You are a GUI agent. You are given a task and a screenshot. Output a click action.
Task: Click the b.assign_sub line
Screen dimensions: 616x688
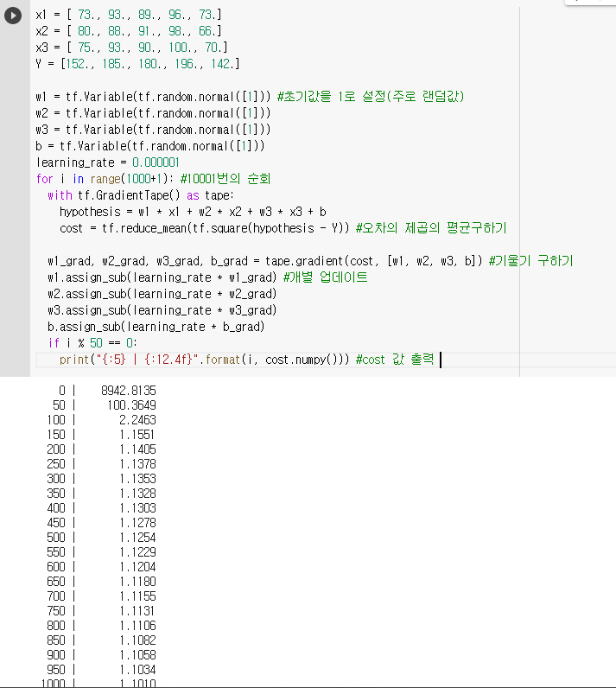point(156,327)
